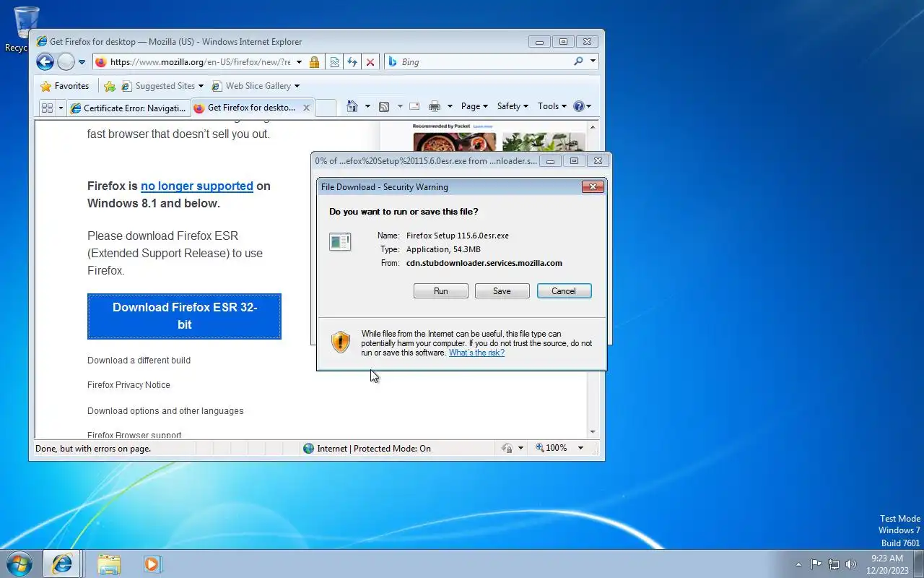Screen dimensions: 924x578
Task: Close the File Download Security Warning dialog
Action: 593,186
